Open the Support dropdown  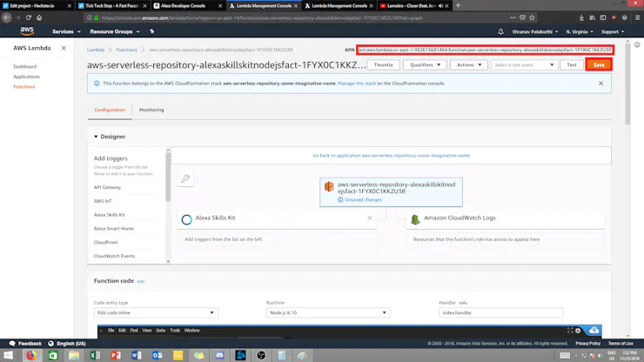pos(613,31)
